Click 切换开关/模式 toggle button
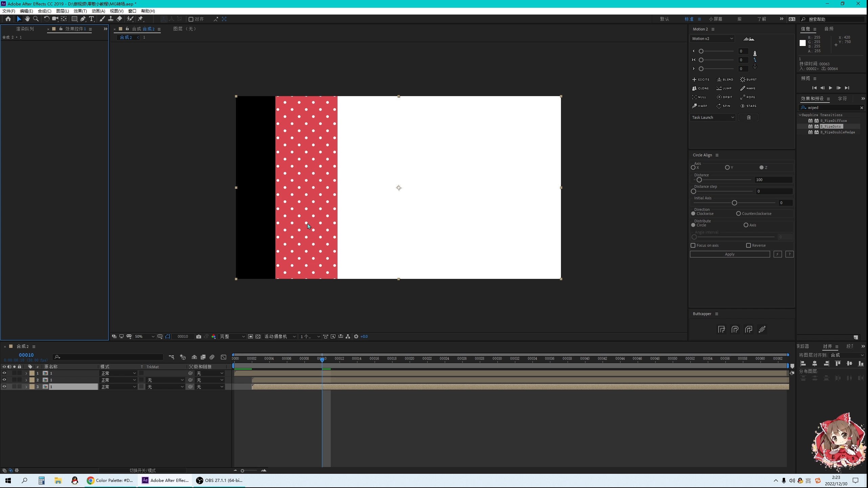Screen dimensions: 868x488 (x=143, y=470)
